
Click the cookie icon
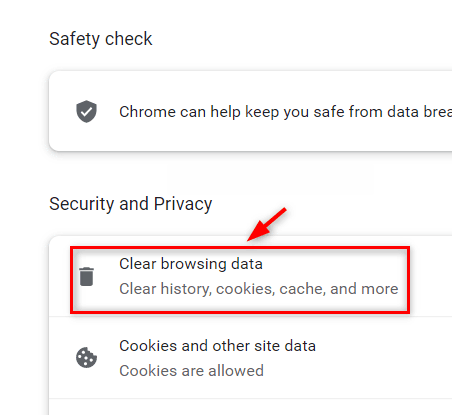point(86,357)
